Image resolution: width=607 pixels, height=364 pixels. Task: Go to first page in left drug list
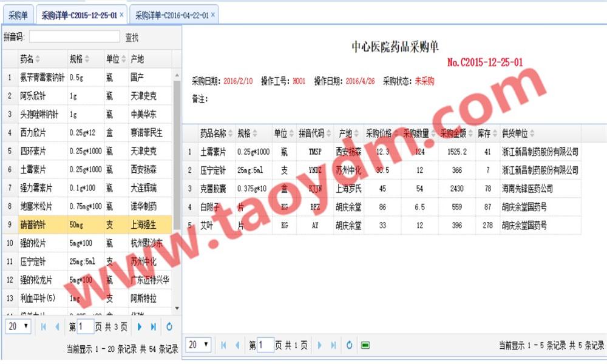pyautogui.click(x=44, y=326)
